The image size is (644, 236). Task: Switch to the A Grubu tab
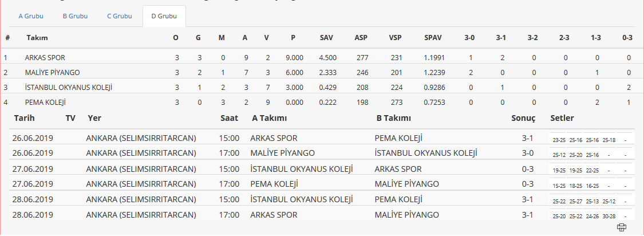[31, 17]
